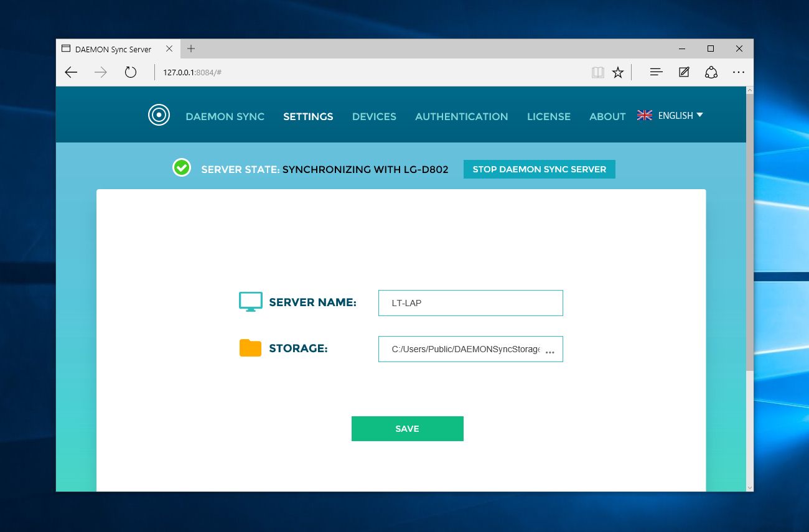
Task: Click STOP DAEMON SYNC SERVER button
Action: click(540, 169)
